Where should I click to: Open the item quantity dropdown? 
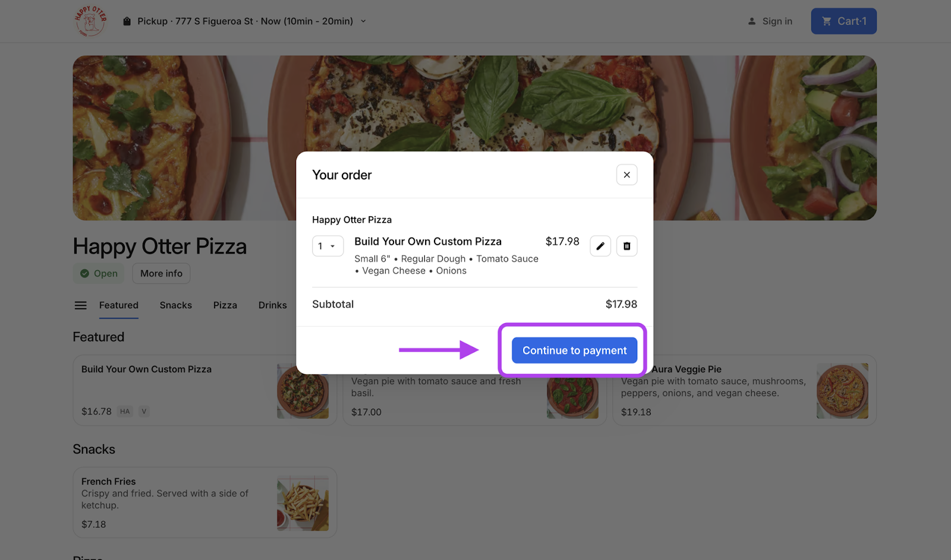click(328, 246)
